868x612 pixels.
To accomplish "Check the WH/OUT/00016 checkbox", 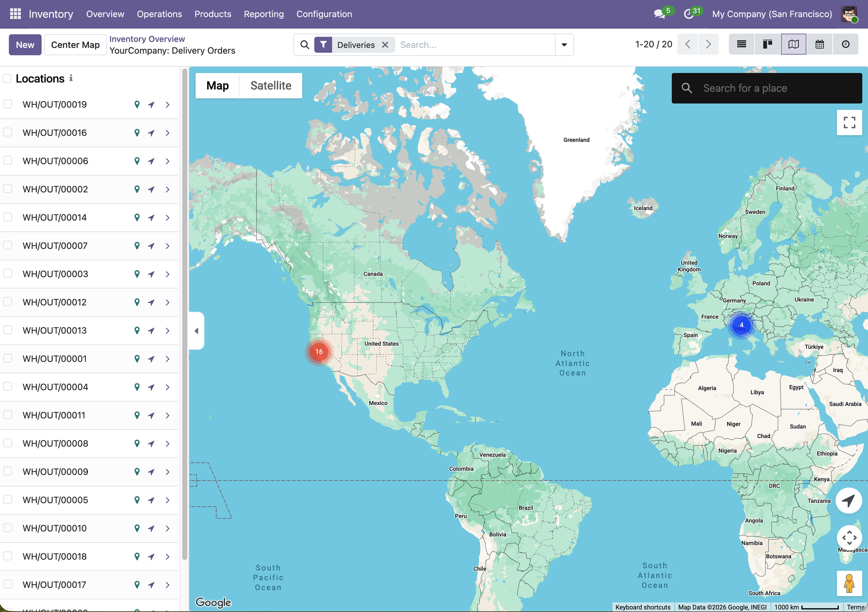I will 8,132.
